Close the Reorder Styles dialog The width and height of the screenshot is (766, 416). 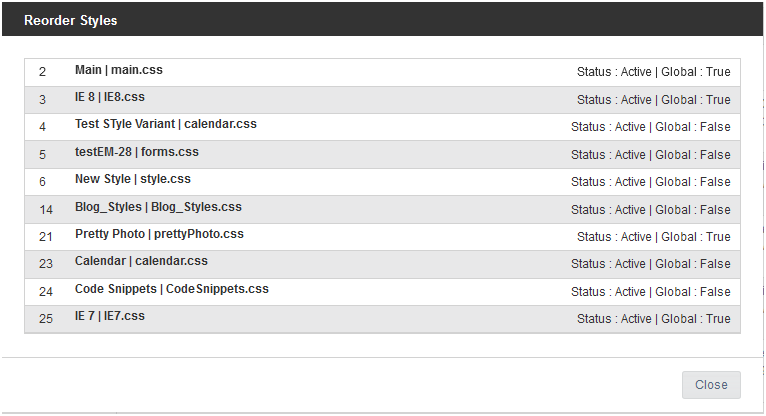click(711, 385)
